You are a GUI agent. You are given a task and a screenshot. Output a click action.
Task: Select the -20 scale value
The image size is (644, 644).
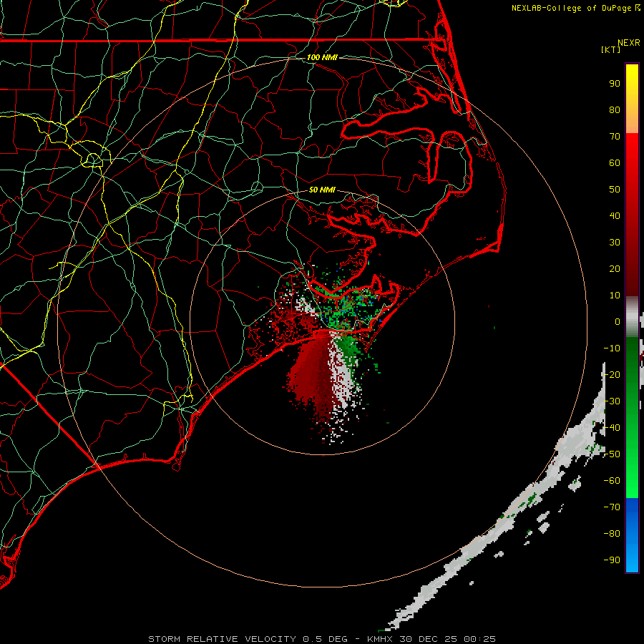point(612,374)
